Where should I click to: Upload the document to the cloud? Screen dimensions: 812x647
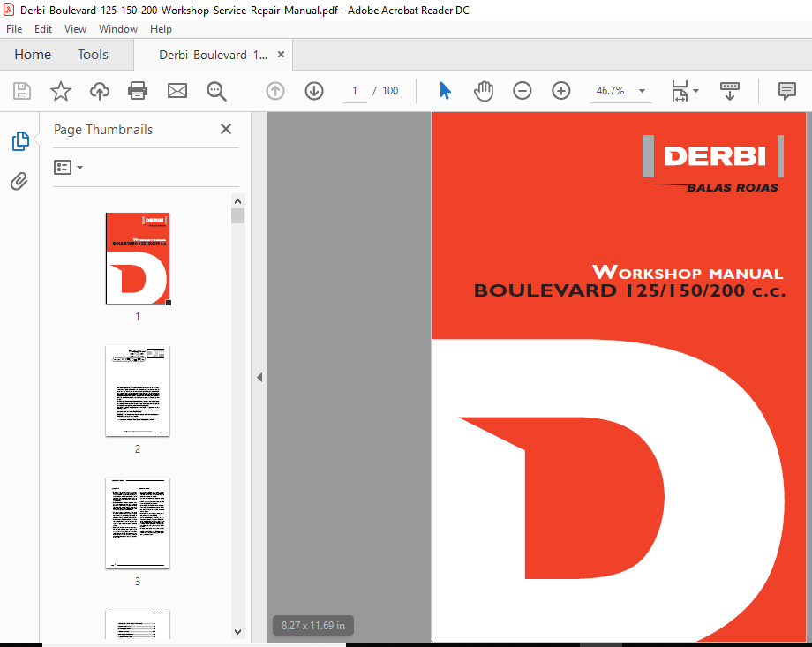[x=100, y=91]
